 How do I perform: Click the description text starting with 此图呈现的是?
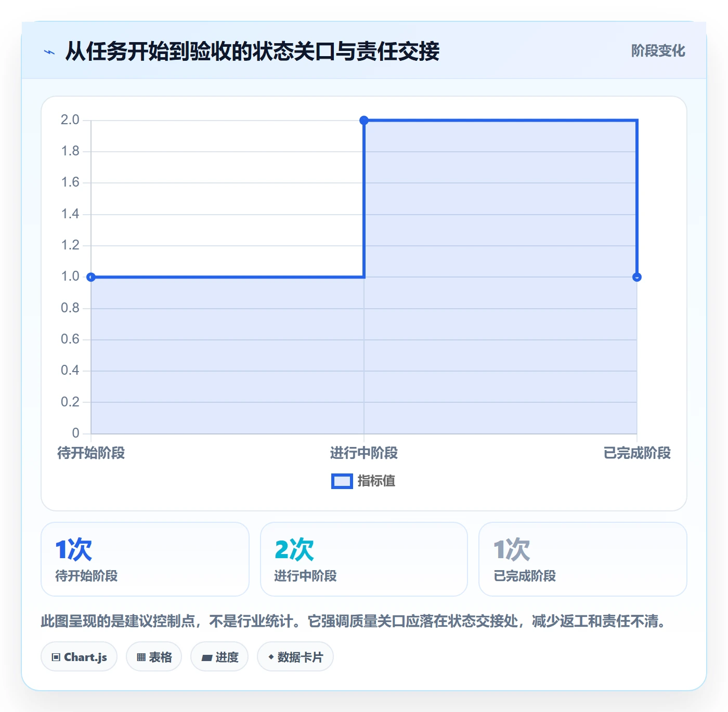point(354,621)
